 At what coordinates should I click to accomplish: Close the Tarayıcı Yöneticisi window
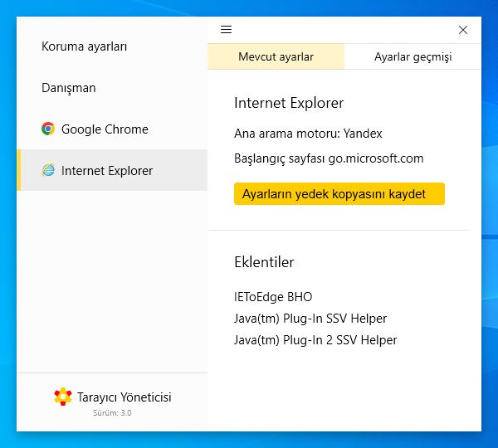tap(463, 30)
